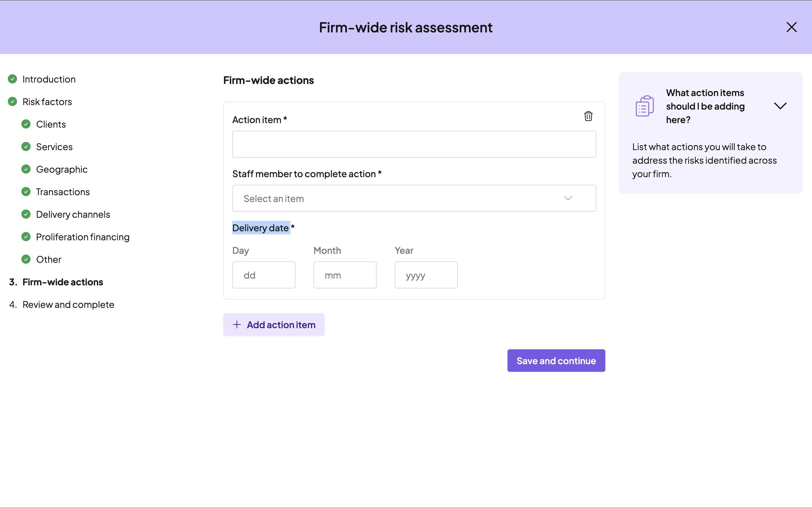Open the Staff member dropdown
Image resolution: width=812 pixels, height=507 pixels.
[x=414, y=199]
